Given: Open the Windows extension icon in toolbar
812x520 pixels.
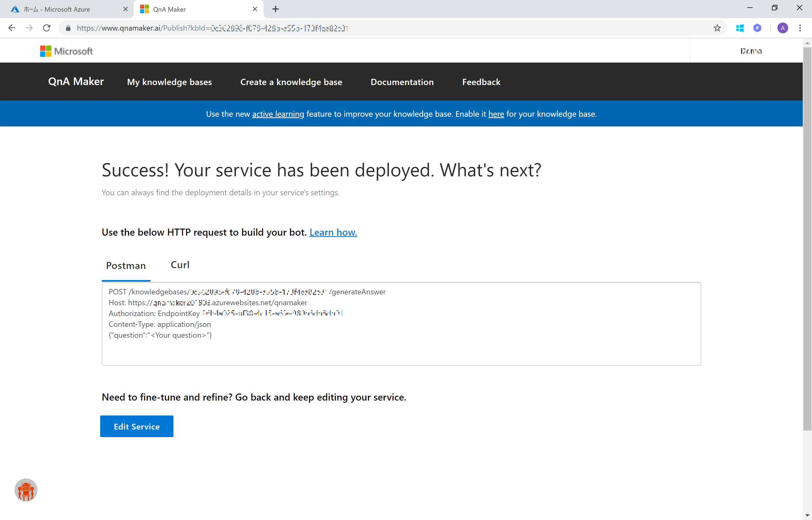Looking at the screenshot, I should (x=740, y=28).
